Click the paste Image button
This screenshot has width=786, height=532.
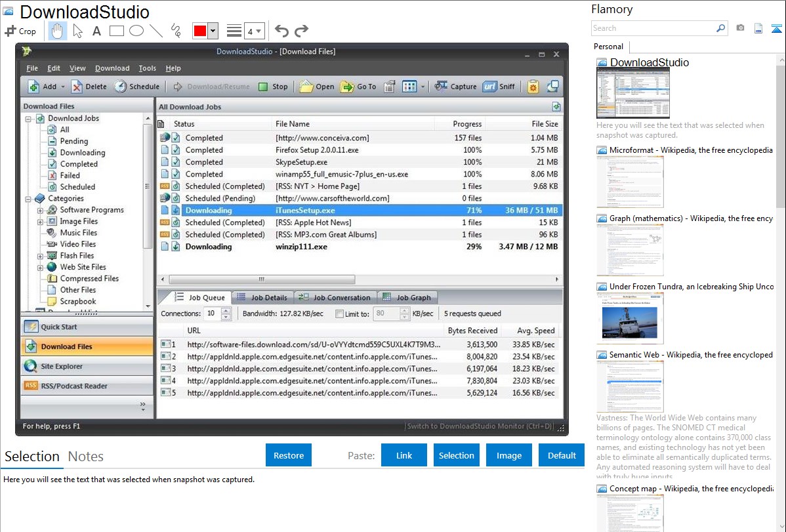pyautogui.click(x=508, y=455)
